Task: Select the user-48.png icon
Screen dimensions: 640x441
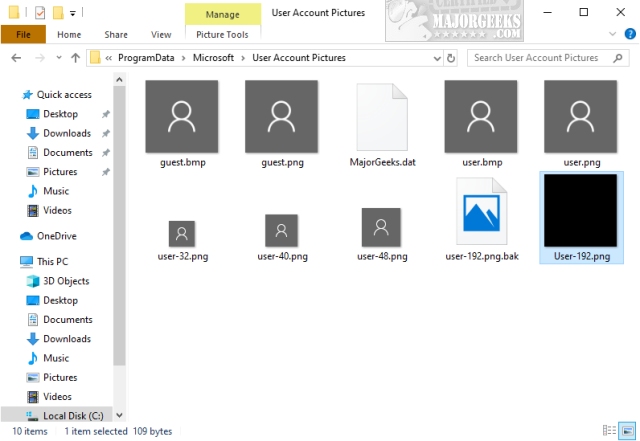Action: (x=381, y=227)
